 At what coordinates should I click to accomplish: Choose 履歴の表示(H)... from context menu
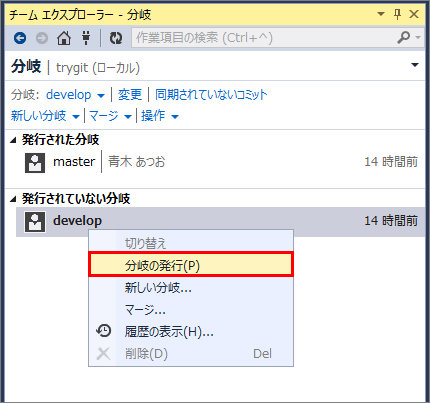(x=191, y=331)
